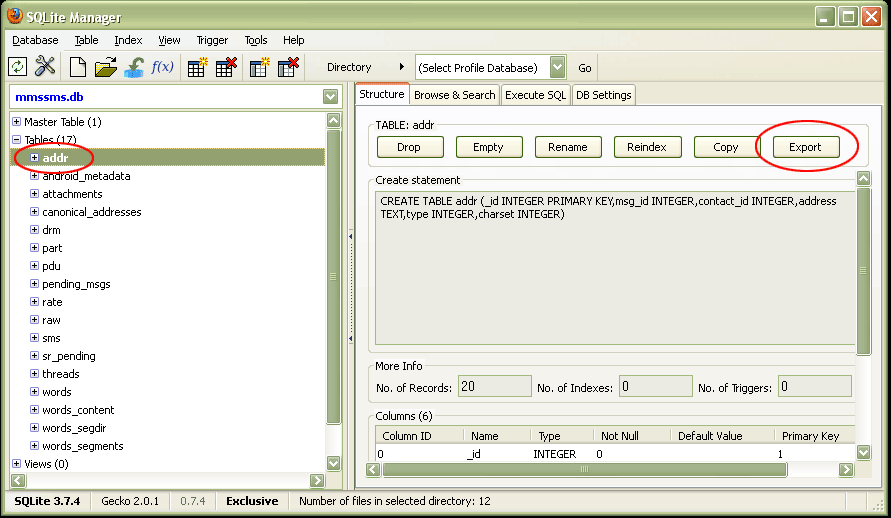
Task: Switch to the Execute SQL tab
Action: [535, 95]
